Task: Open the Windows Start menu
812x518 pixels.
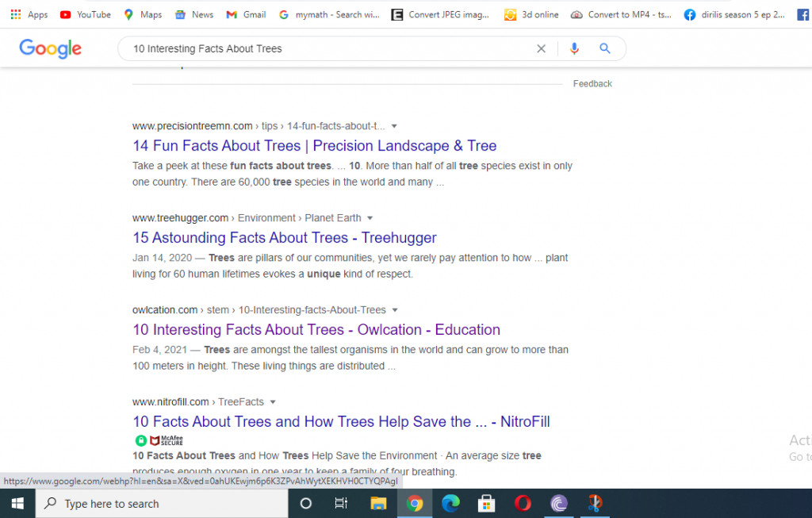Action: [x=17, y=504]
